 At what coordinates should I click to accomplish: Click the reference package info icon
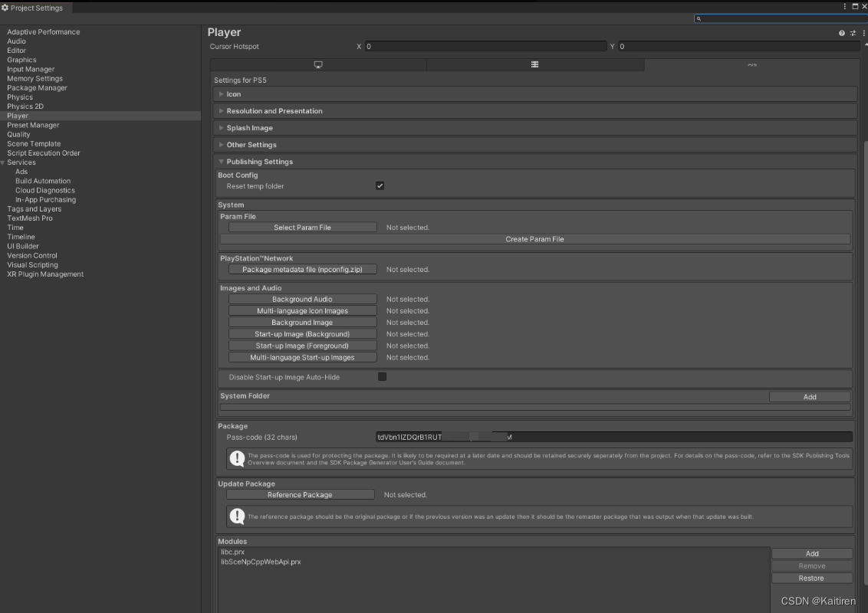pos(237,516)
